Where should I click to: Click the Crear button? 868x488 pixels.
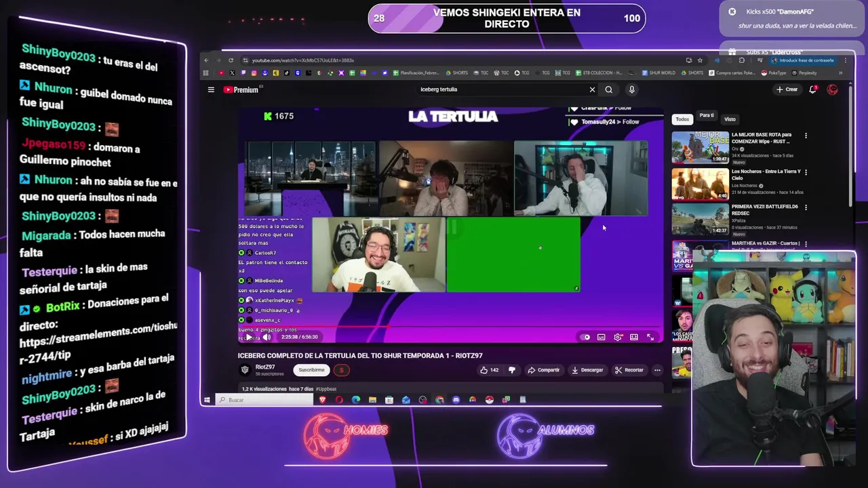(787, 89)
